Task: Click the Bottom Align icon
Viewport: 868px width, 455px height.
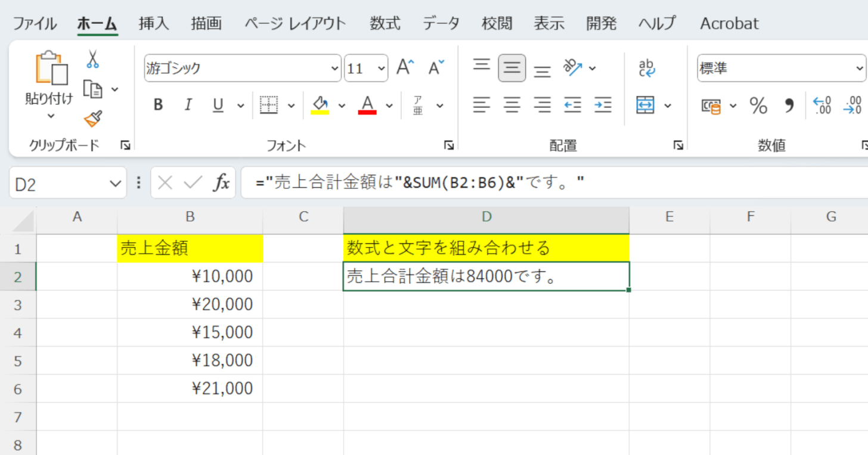Action: point(542,72)
